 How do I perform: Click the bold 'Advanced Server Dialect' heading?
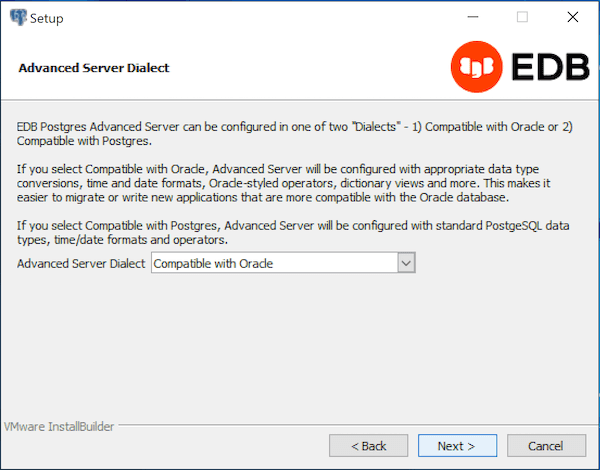pos(94,68)
